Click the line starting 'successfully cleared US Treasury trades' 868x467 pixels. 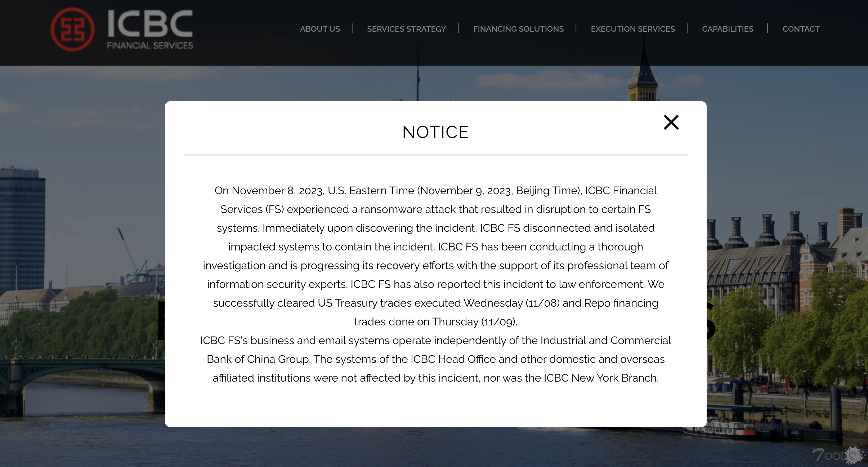click(x=435, y=303)
